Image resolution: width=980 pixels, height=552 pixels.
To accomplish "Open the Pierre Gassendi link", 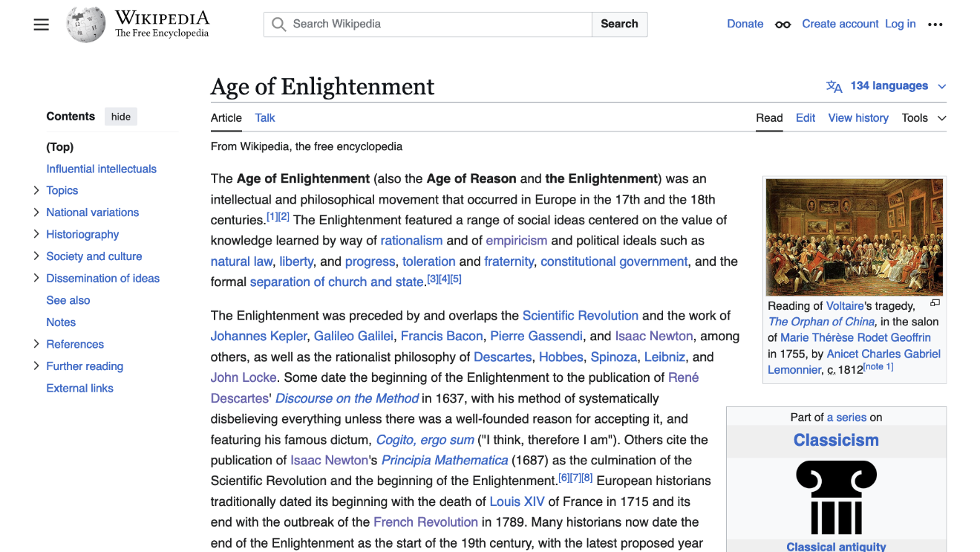I will 537,337.
